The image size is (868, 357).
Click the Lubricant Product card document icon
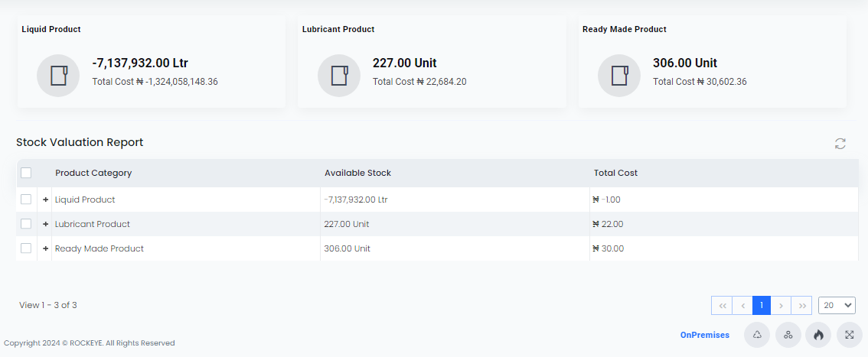click(x=339, y=76)
